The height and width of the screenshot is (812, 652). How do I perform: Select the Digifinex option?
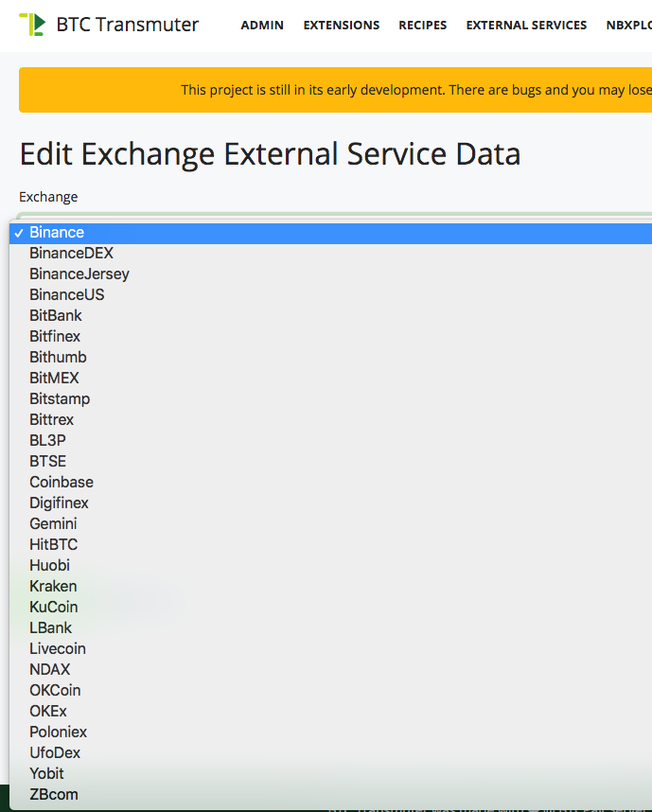coord(330,503)
